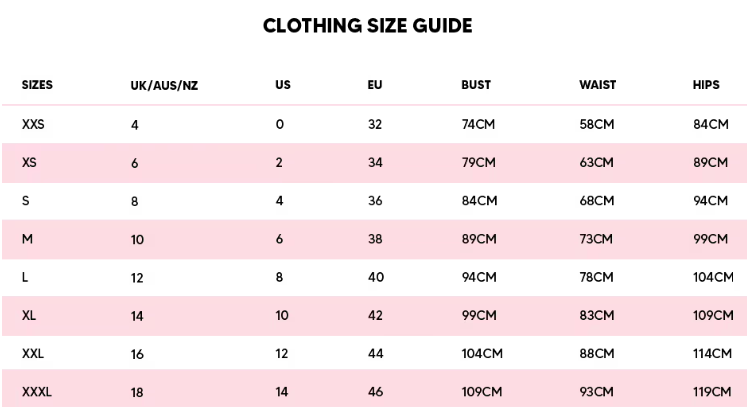The height and width of the screenshot is (407, 747).
Task: Select the WAIST column header
Action: (597, 85)
